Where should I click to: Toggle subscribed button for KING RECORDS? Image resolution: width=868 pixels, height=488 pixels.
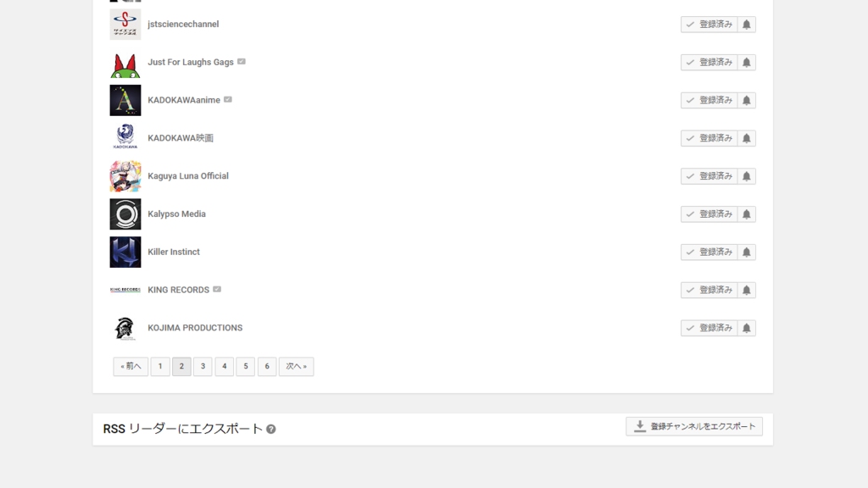tap(709, 290)
